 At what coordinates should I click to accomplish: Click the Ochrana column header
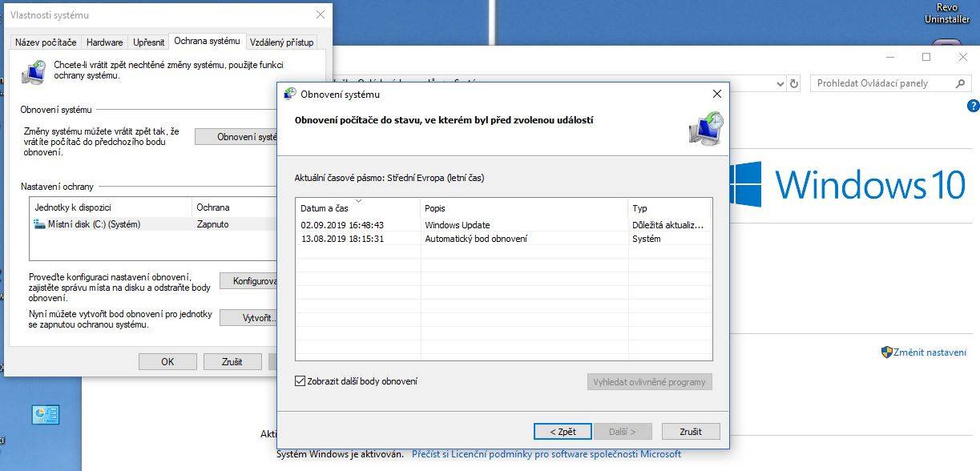point(234,207)
